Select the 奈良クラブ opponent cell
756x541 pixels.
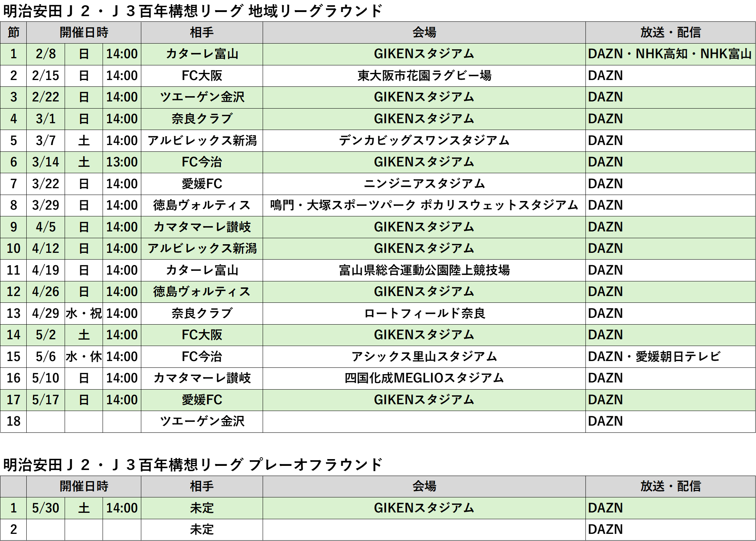[x=202, y=119]
